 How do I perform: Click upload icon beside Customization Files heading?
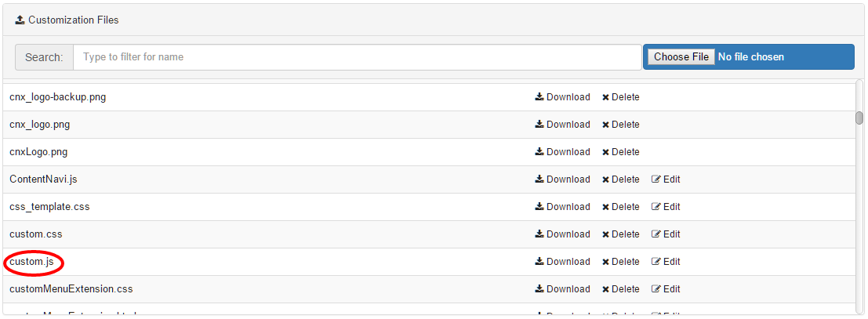coord(20,20)
